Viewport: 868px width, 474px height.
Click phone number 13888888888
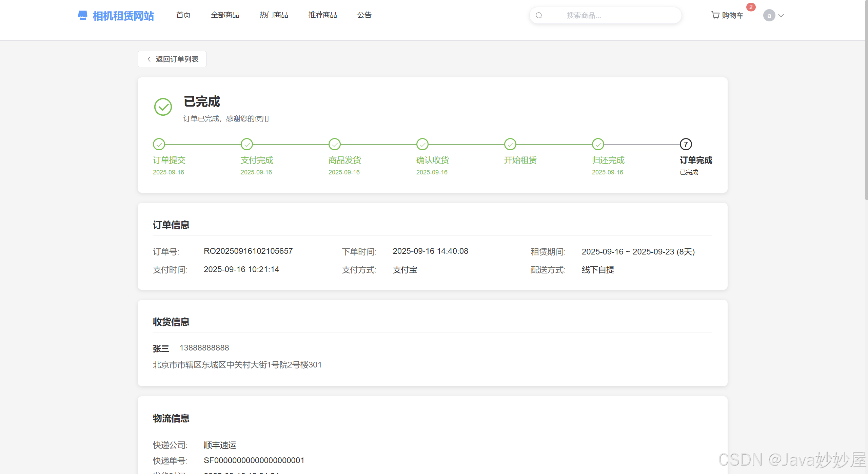(x=204, y=348)
